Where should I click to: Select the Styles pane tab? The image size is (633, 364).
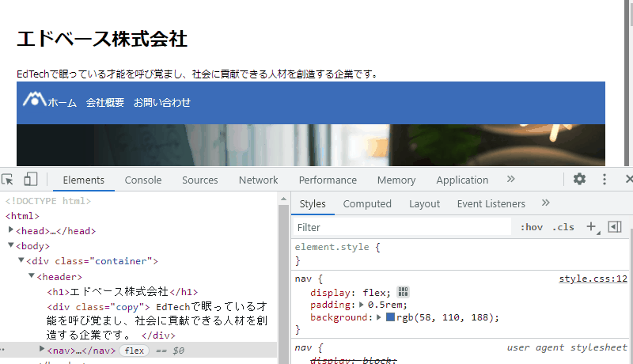313,204
